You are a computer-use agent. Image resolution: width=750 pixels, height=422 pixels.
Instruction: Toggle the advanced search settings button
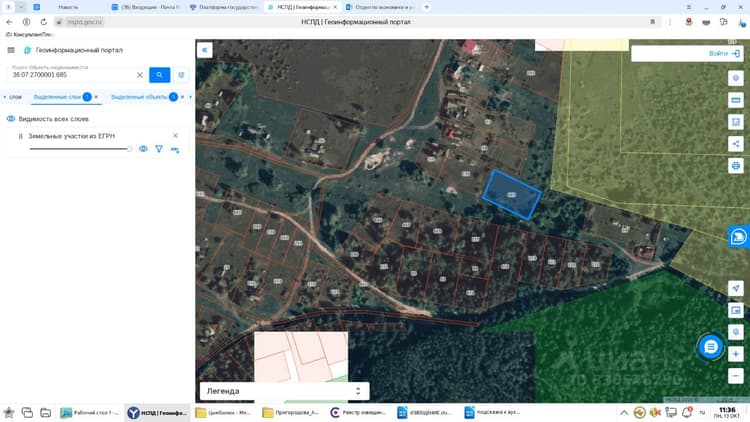click(x=181, y=75)
